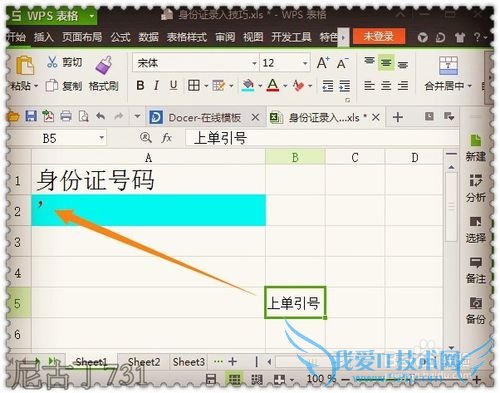
Task: Toggle bold formatting
Action: click(x=140, y=86)
